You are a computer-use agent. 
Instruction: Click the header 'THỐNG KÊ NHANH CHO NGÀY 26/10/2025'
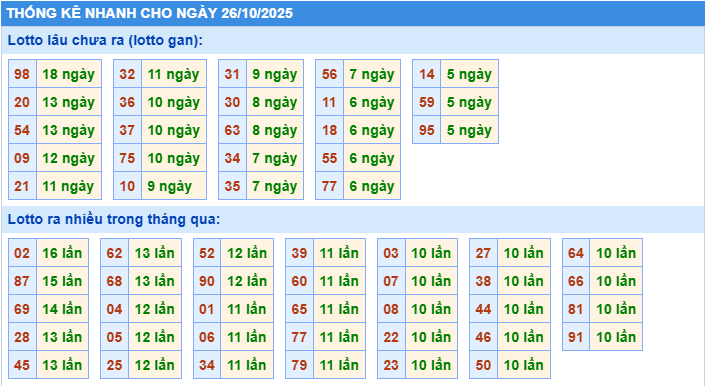click(353, 13)
